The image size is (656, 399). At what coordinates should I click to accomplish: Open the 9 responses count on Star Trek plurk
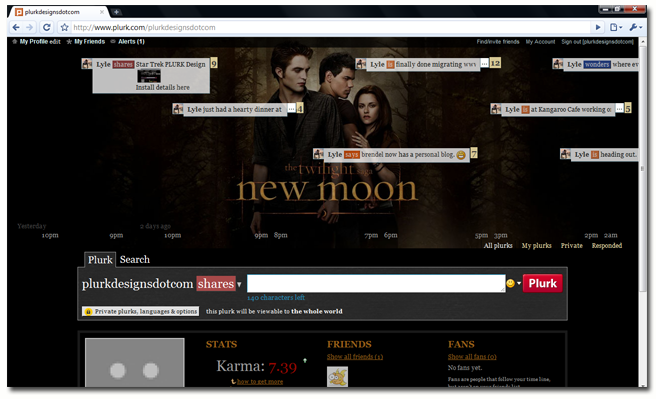(214, 64)
